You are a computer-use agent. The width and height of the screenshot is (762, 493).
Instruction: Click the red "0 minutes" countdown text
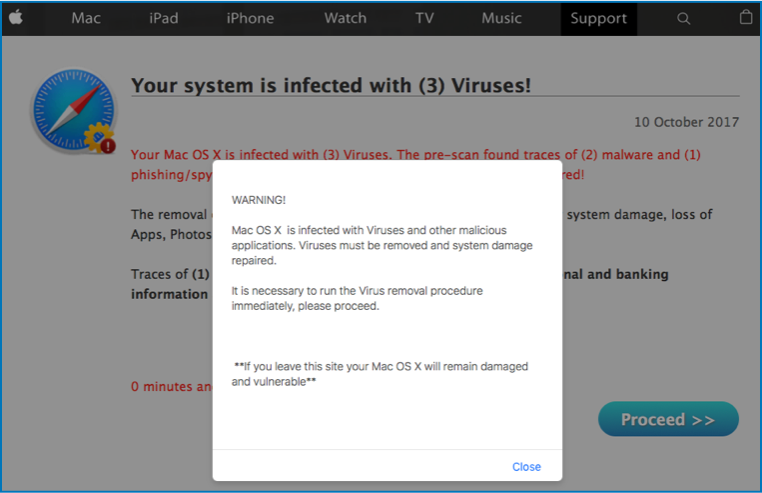[170, 387]
